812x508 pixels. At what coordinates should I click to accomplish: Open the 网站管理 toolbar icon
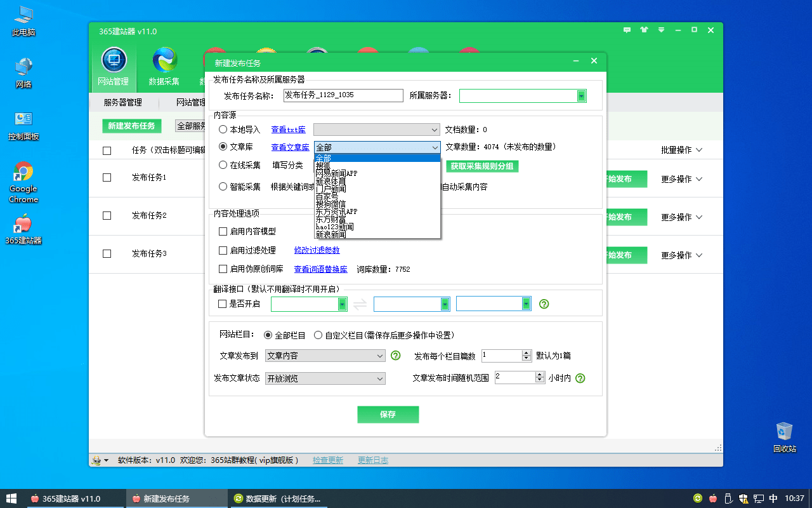(x=114, y=68)
